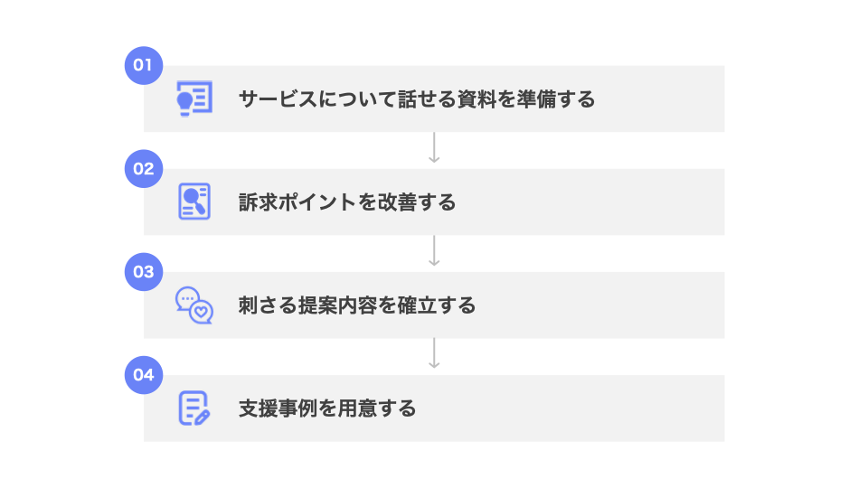Click the text サービスについて話せる資料を準備する
The width and height of the screenshot is (868, 488).
click(x=417, y=99)
